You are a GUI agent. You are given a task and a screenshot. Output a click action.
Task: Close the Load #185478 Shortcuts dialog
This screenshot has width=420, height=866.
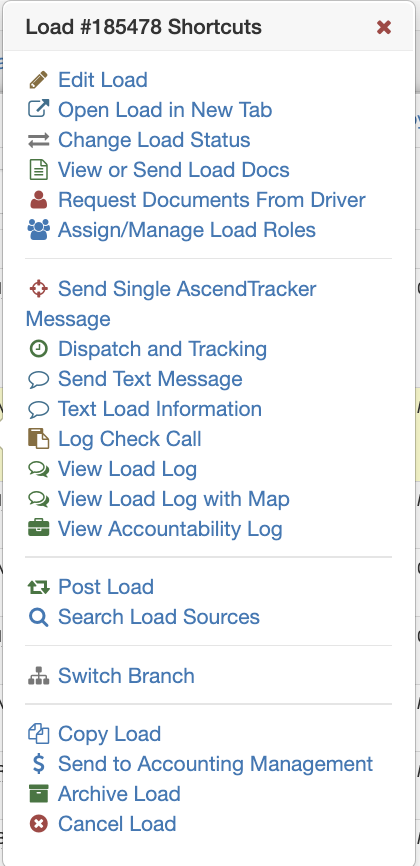[x=384, y=27]
